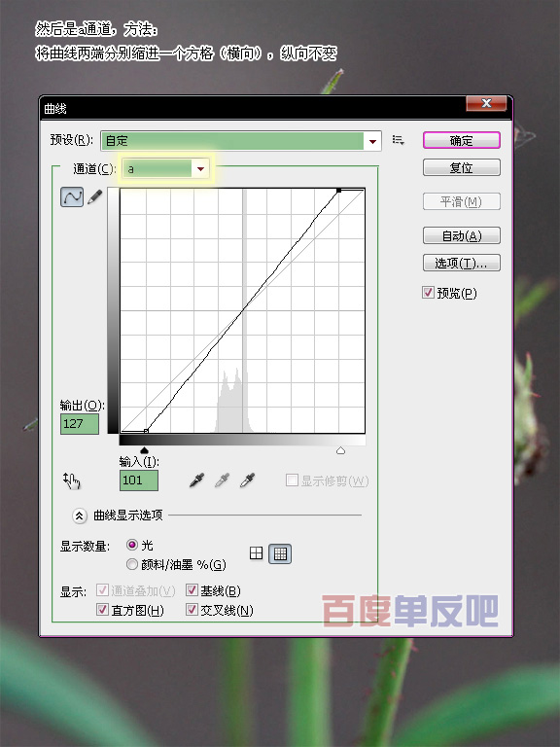Select the upper-right curve control point
The height and width of the screenshot is (747, 560).
339,190
